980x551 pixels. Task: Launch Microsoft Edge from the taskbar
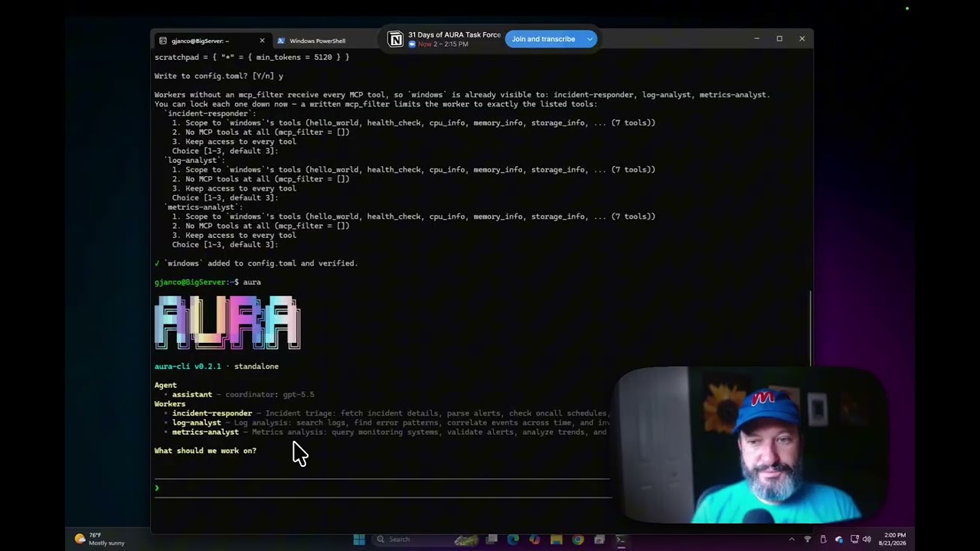tap(513, 540)
